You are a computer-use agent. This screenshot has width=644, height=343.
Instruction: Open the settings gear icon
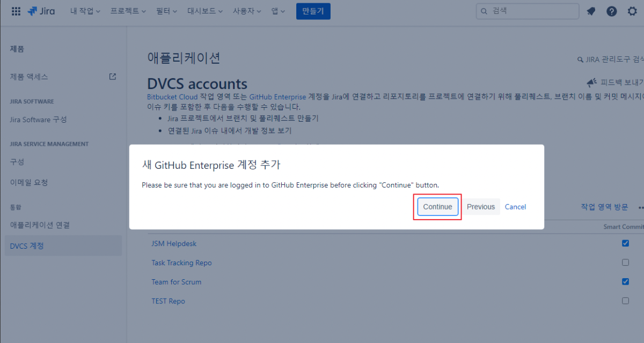pyautogui.click(x=632, y=11)
